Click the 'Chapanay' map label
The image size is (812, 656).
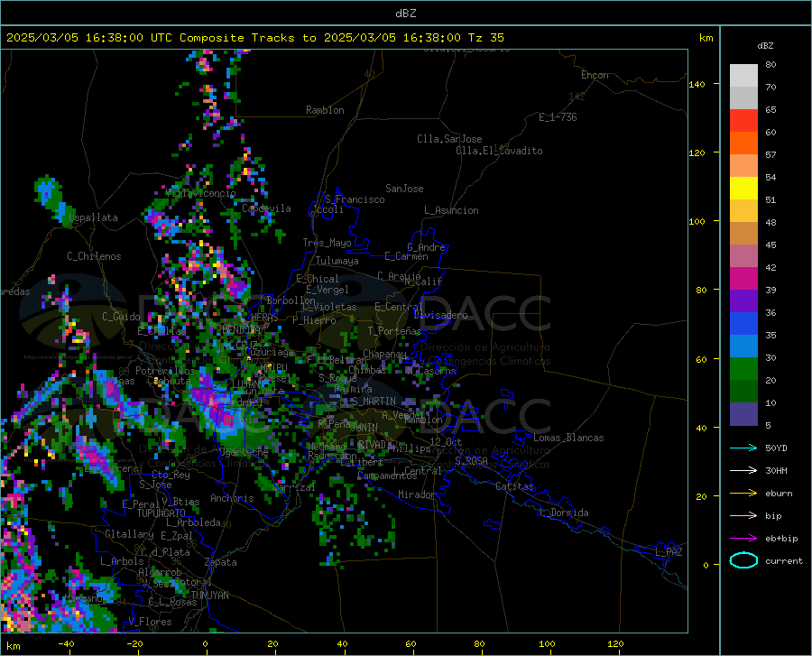384,354
